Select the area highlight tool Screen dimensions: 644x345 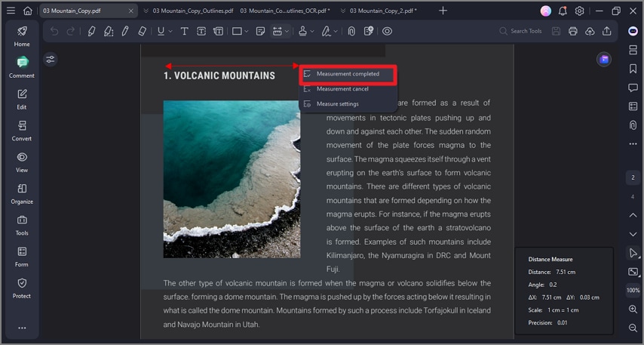[109, 31]
